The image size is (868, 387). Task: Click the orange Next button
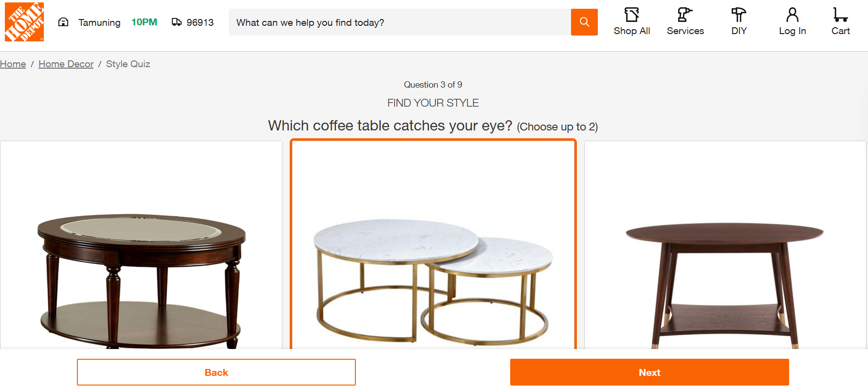(x=649, y=372)
